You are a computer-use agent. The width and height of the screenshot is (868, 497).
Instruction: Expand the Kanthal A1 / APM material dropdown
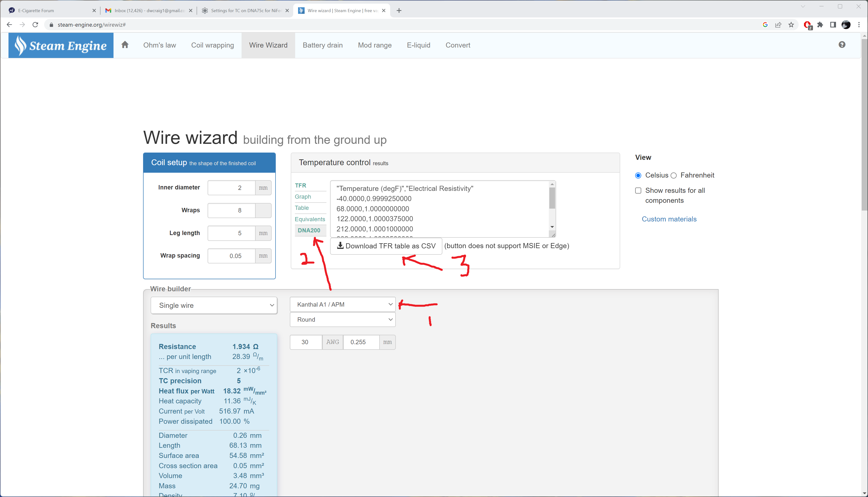(x=342, y=304)
